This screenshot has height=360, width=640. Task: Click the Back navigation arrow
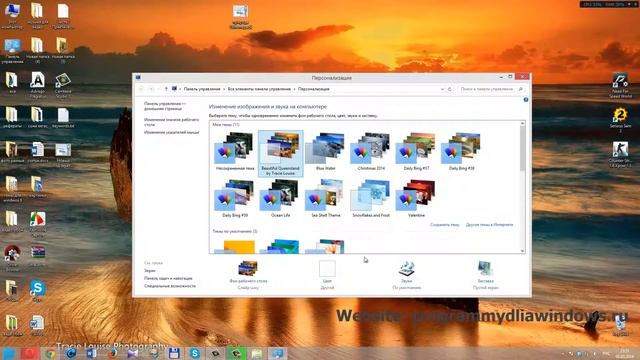click(x=141, y=89)
